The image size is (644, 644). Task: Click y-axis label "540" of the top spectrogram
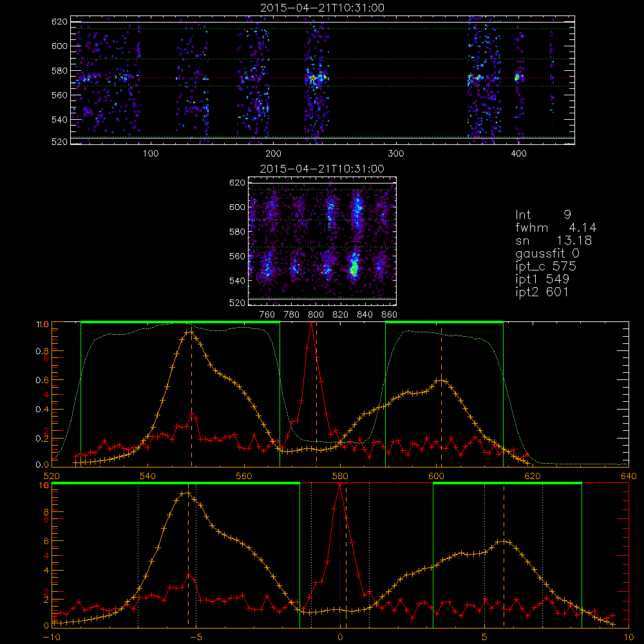[59, 120]
